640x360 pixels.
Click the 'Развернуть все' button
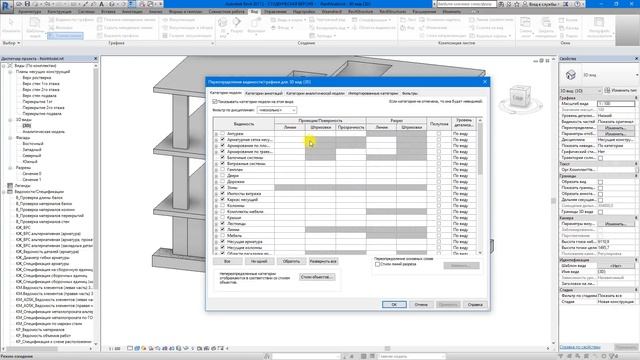coord(323,261)
